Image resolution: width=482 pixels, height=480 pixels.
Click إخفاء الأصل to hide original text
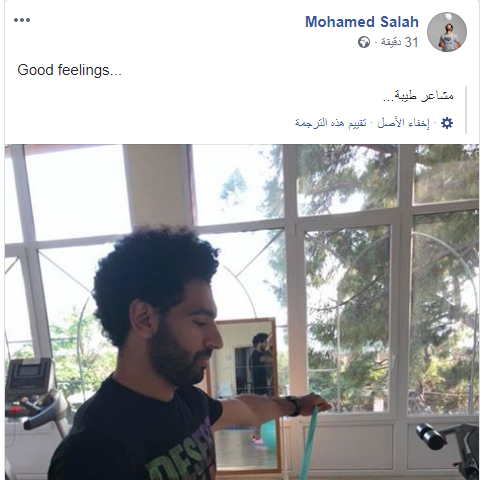coord(403,123)
